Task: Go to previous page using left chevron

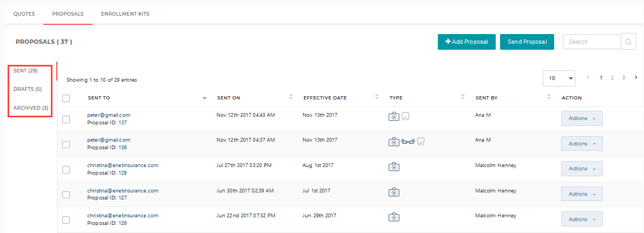Action: (589, 77)
